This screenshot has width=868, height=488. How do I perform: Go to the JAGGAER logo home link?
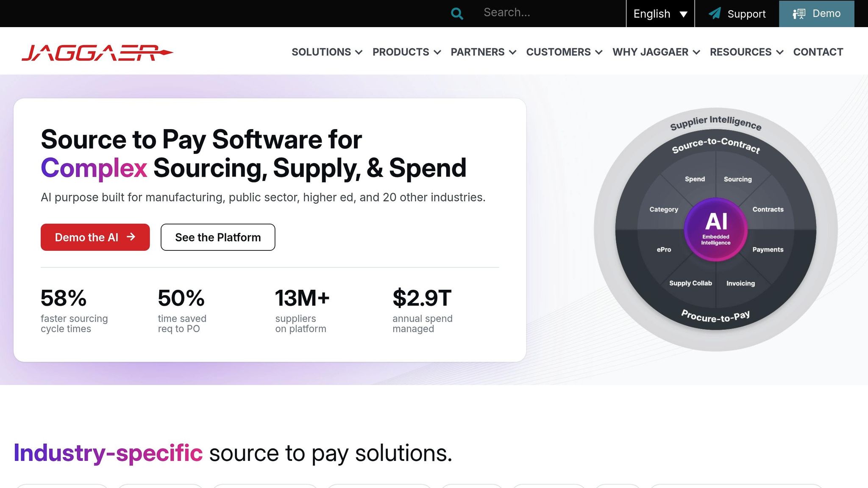click(x=97, y=53)
